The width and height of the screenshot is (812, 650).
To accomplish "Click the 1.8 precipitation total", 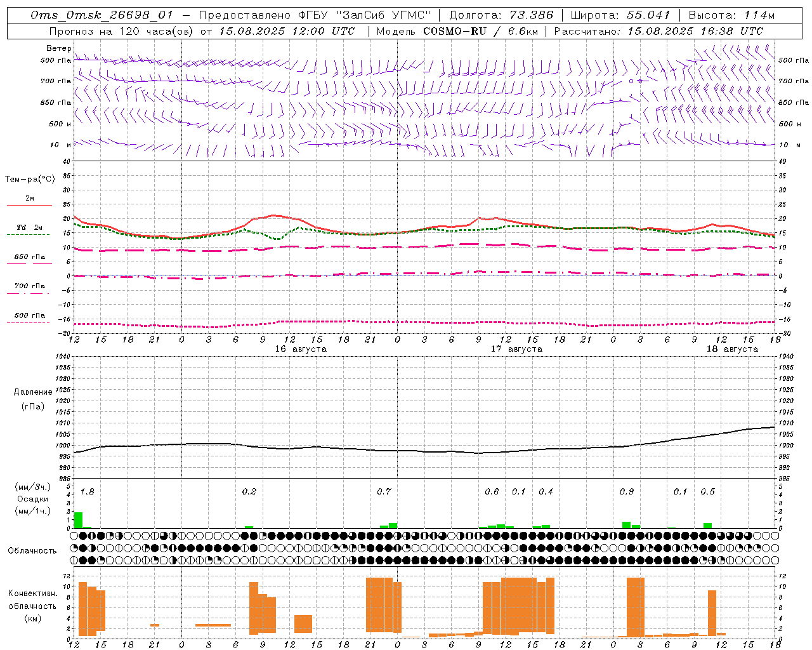I will [x=87, y=492].
